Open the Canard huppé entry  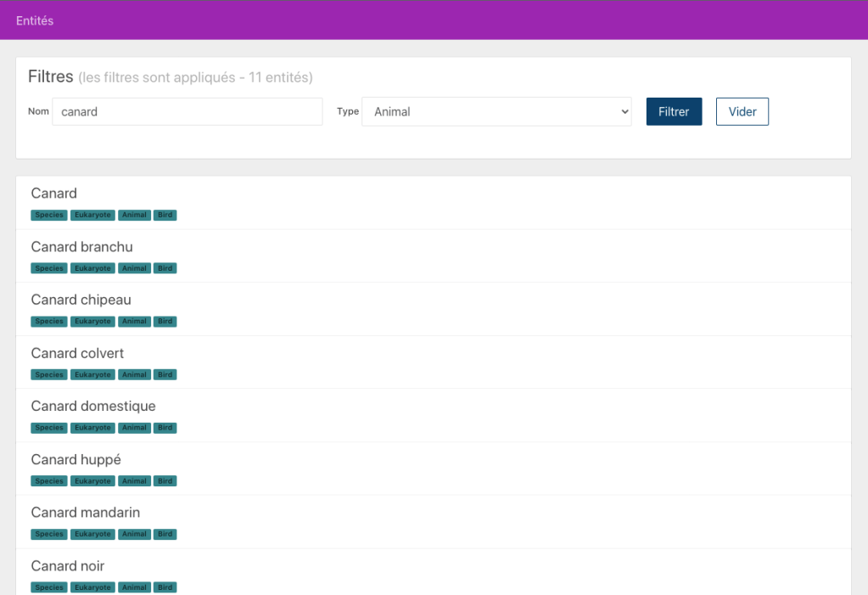tap(76, 459)
